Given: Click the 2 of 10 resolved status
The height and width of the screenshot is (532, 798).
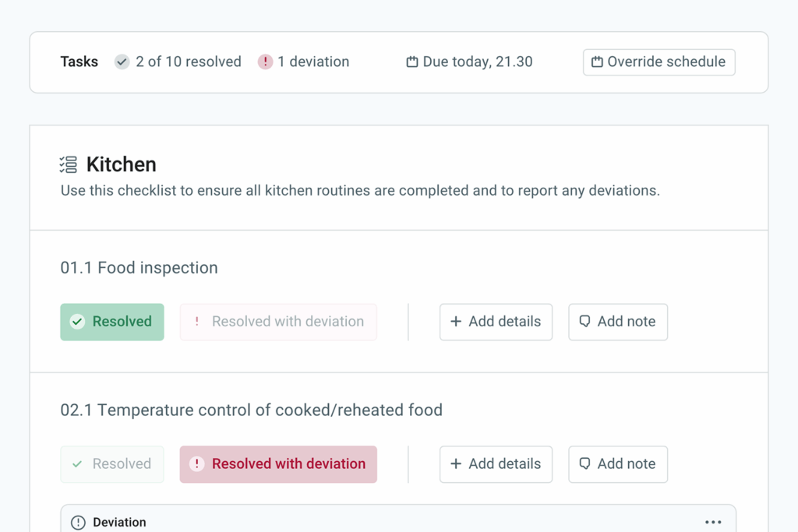Looking at the screenshot, I should coord(188,62).
